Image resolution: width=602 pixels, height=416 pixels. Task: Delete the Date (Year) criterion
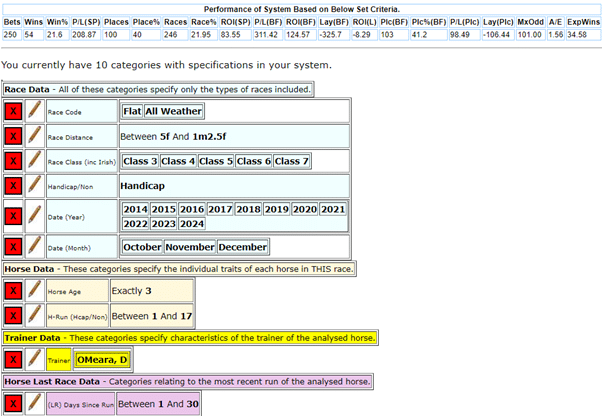point(13,216)
